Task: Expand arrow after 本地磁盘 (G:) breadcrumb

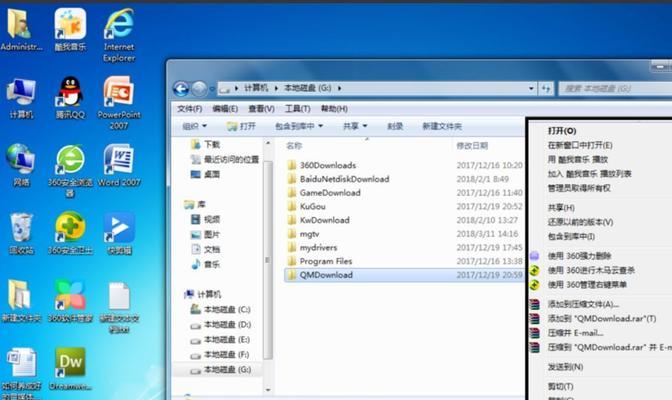Action: click(x=339, y=88)
